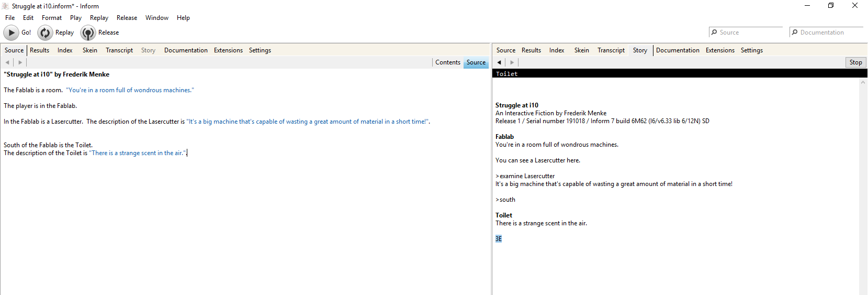Viewport: 868px width, 295px height.
Task: Click the Replay label in the toolbar
Action: [64, 32]
